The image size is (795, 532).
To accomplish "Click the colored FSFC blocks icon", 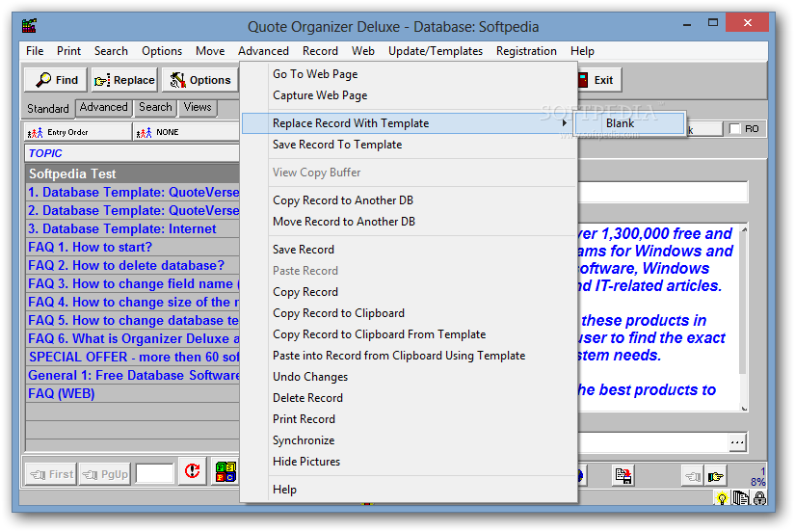I will (225, 472).
